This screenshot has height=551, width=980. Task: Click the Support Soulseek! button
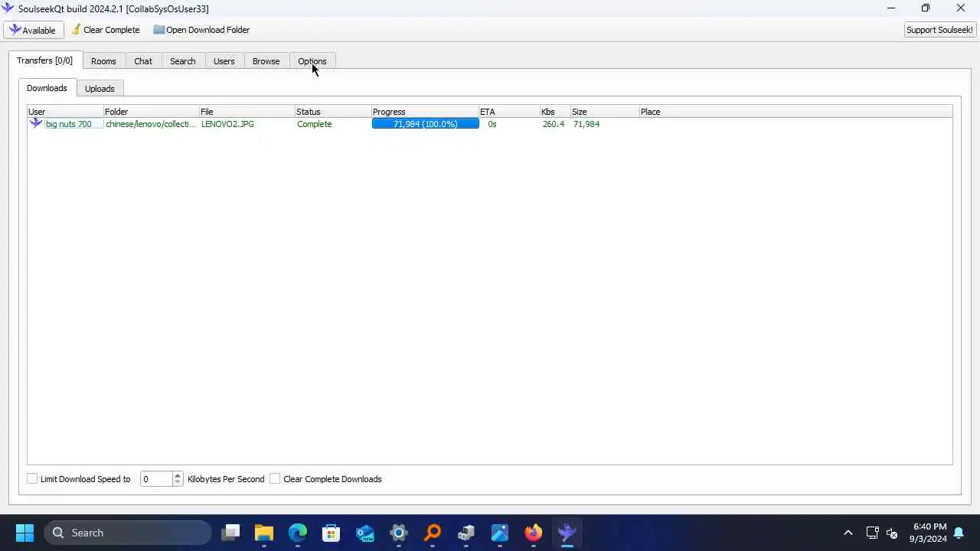[x=939, y=30]
